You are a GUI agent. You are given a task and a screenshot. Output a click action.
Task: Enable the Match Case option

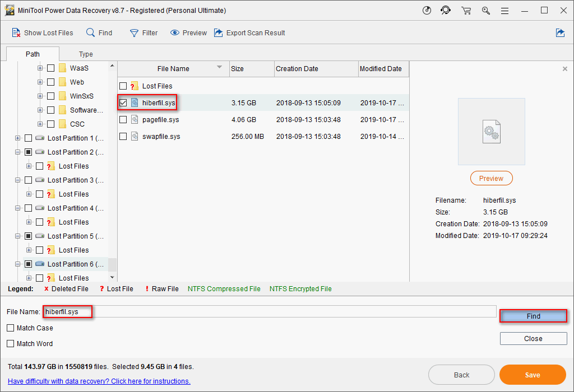(10, 328)
